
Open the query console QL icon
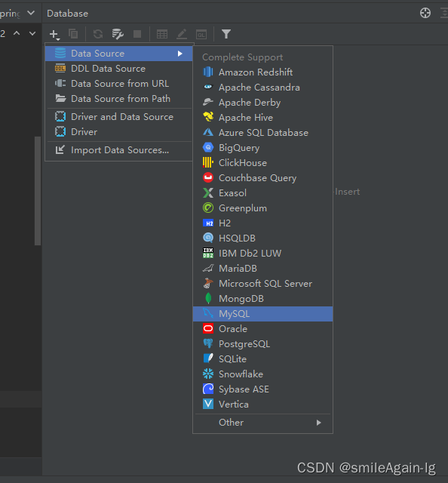click(201, 34)
